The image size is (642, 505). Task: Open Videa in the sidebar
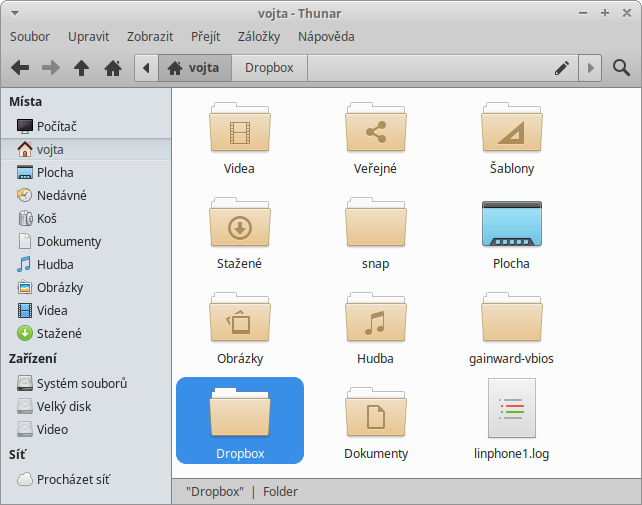click(86, 310)
